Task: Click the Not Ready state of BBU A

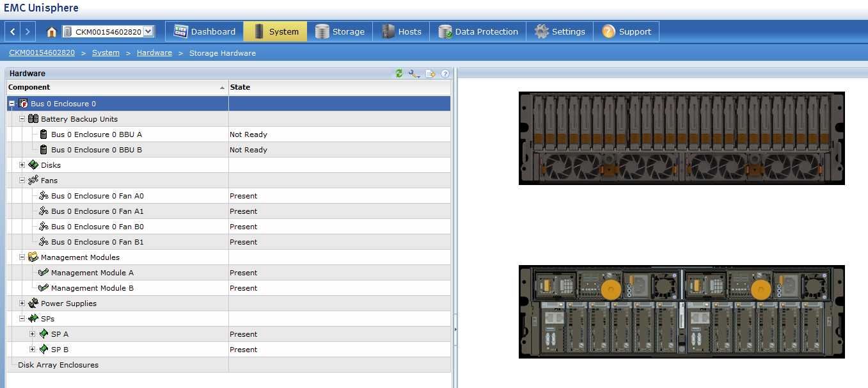Action: [x=248, y=134]
